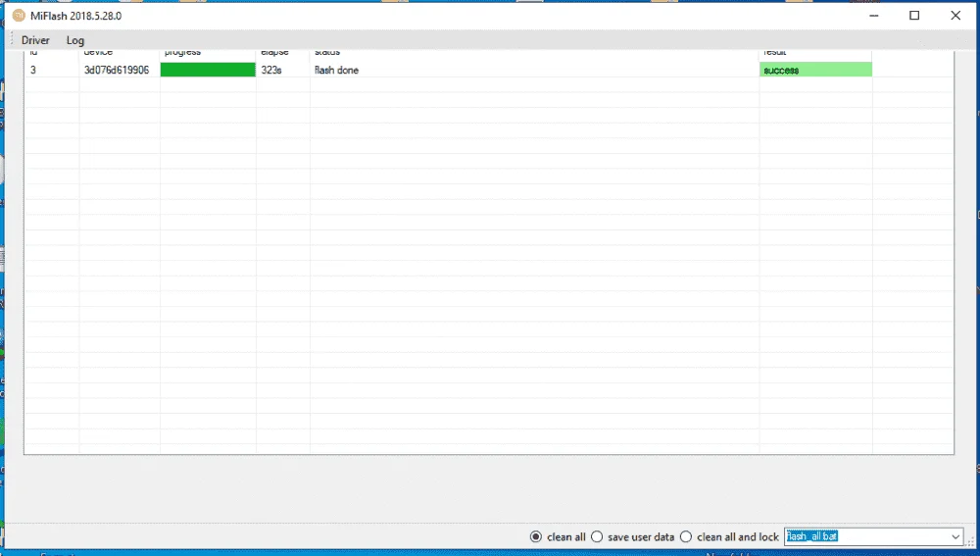Image resolution: width=980 pixels, height=556 pixels.
Task: Maximize the MiFlash window
Action: 914,16
